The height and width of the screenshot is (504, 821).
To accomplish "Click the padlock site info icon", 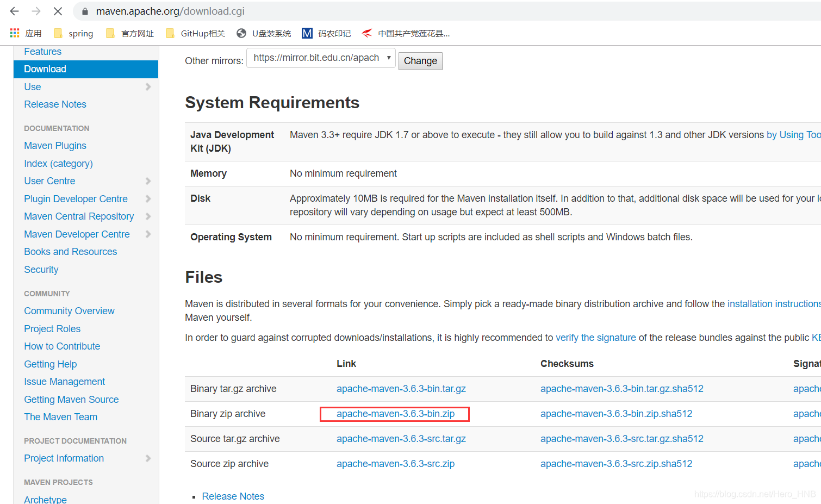I will coord(85,11).
